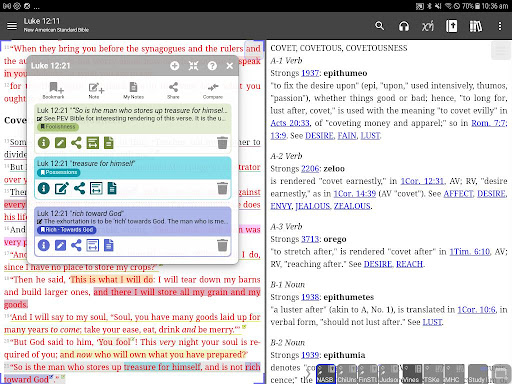
Task: Collapse the Luke 12:21 popup with the shrink icon
Action: 193,66
